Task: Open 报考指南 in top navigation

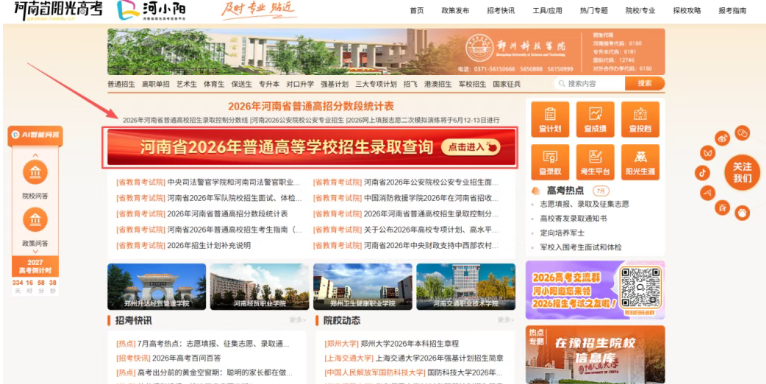Action: click(x=732, y=10)
